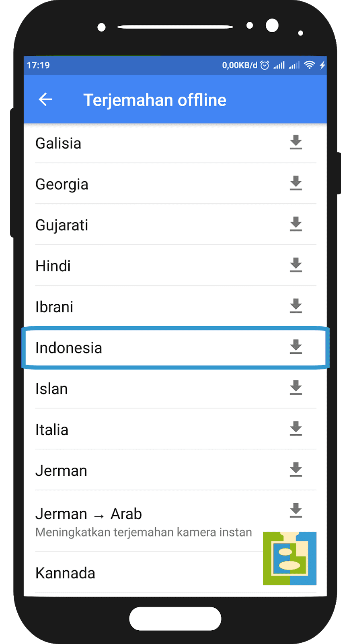Download the Jerman to Arab pack
This screenshot has height=644, width=351.
(296, 511)
